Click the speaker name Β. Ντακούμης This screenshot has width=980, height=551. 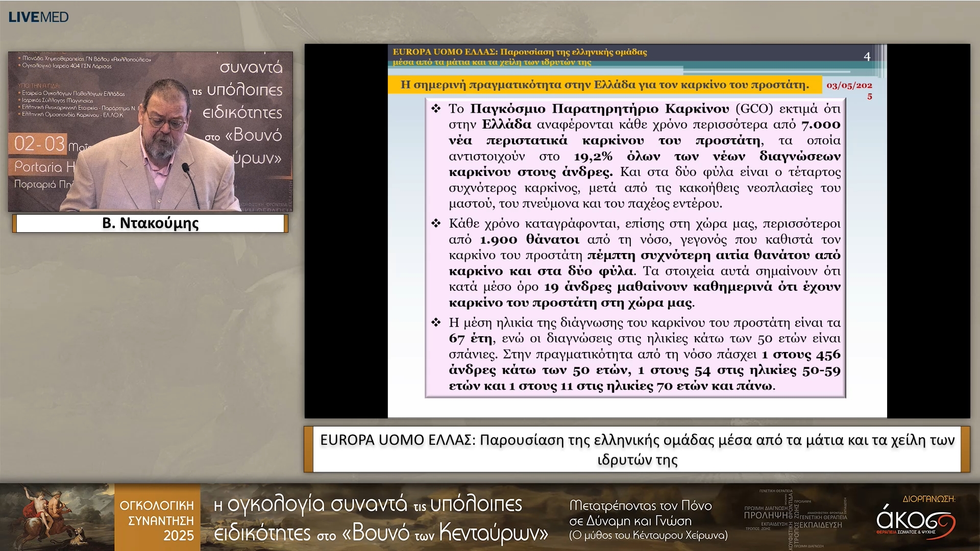click(x=151, y=223)
